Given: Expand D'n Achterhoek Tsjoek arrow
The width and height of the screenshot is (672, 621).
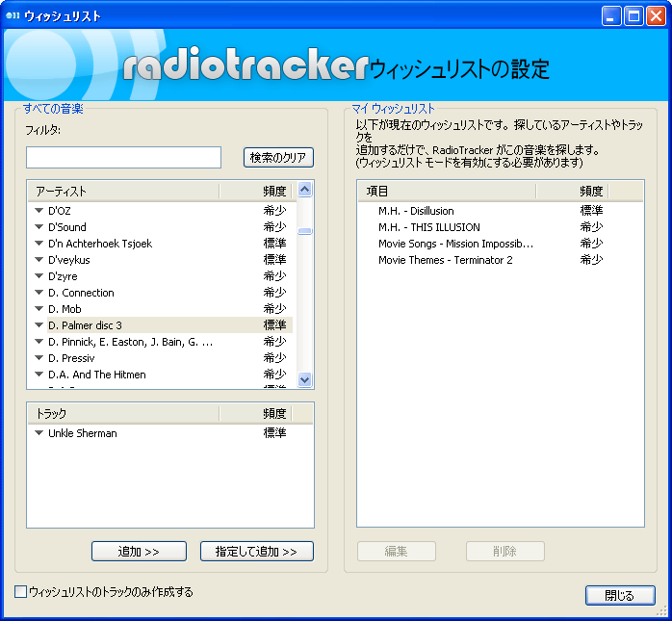Looking at the screenshot, I should click(39, 243).
